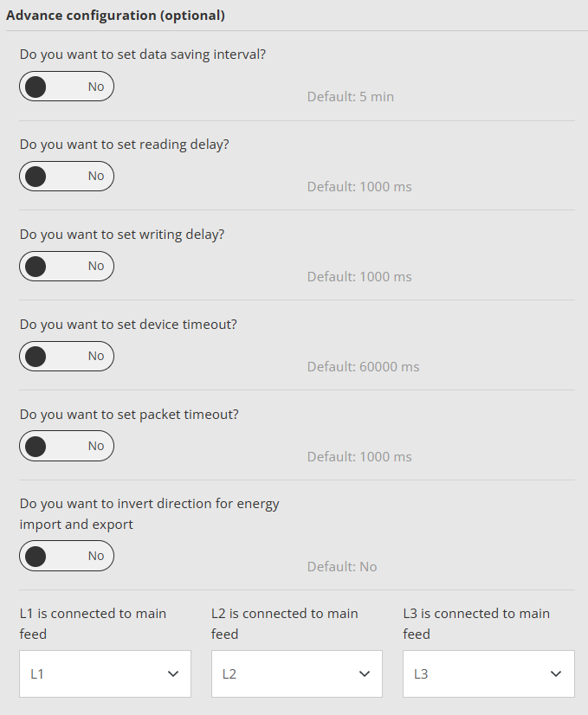Viewport: 588px width, 715px height.
Task: Enable the reading delay toggle
Action: pyautogui.click(x=67, y=177)
